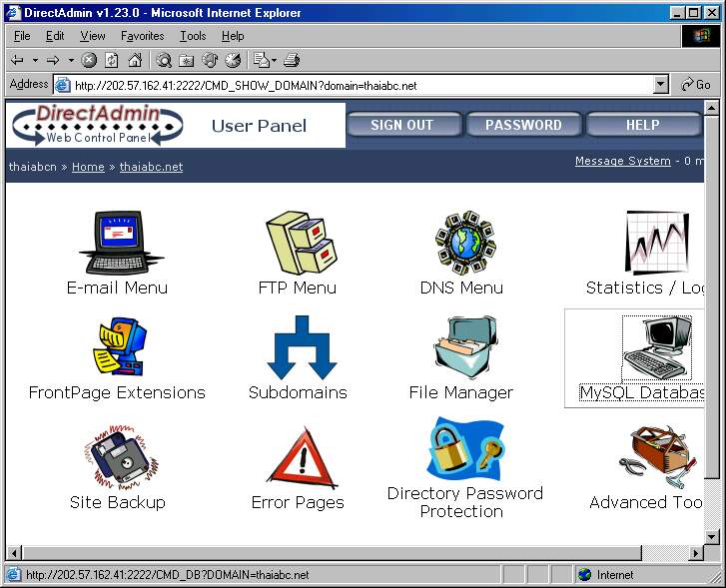
Task: Open the Favorites menu
Action: [142, 36]
